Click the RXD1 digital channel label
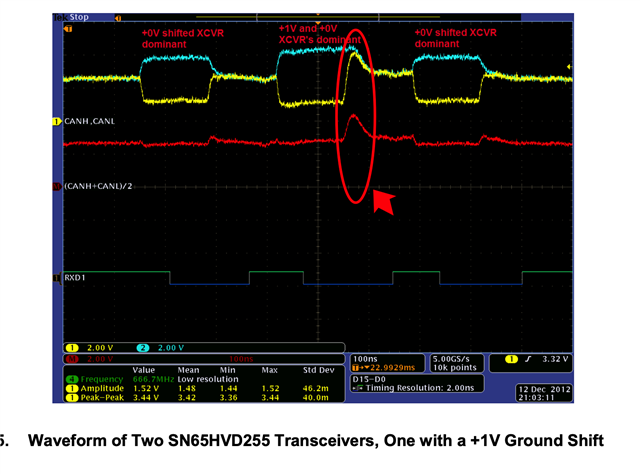The image size is (640, 474). point(75,278)
